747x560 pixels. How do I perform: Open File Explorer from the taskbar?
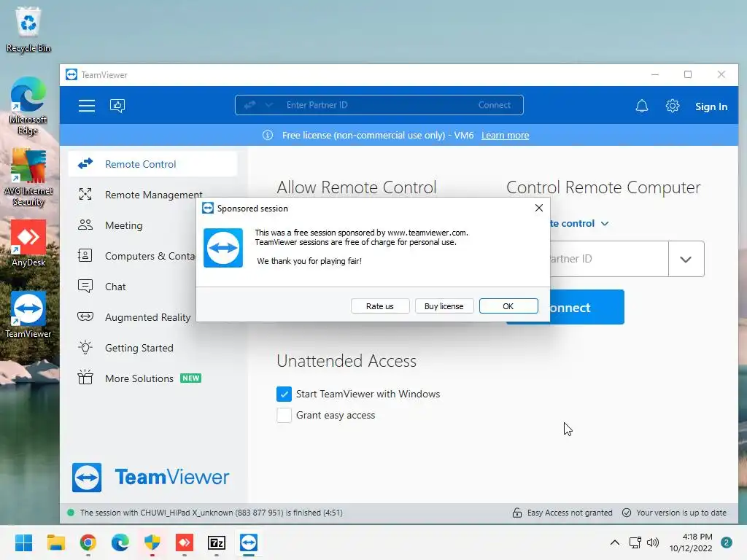coord(55,542)
